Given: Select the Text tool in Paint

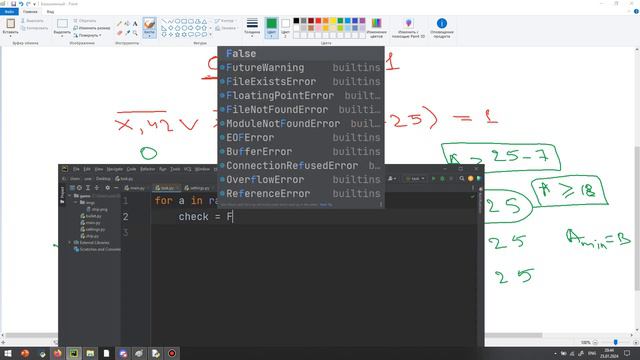Looking at the screenshot, I should pyautogui.click(x=135, y=24).
